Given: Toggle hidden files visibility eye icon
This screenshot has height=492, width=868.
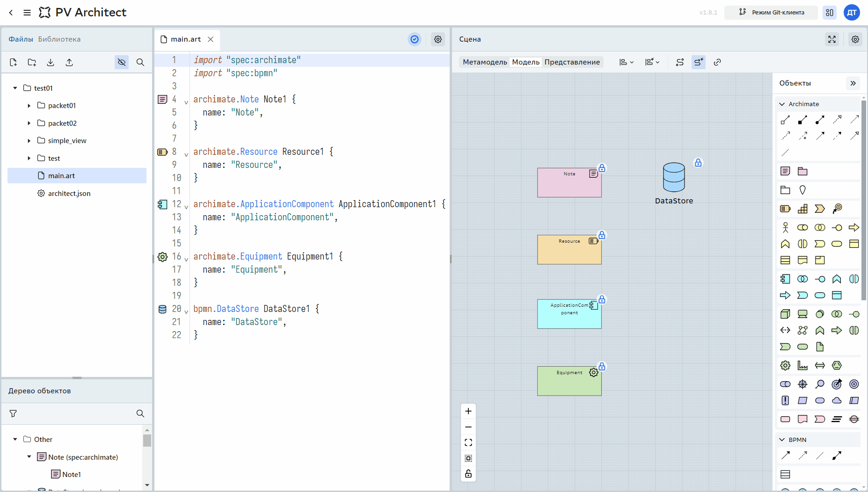Looking at the screenshot, I should 122,62.
